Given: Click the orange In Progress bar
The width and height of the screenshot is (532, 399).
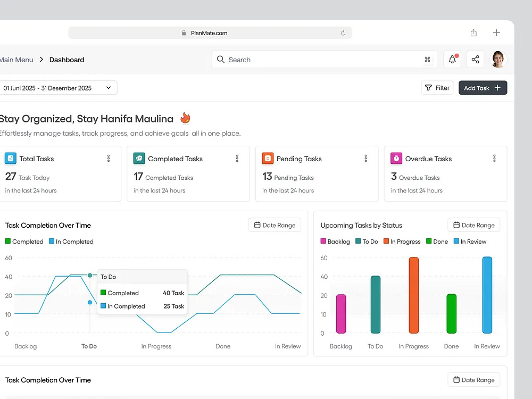Looking at the screenshot, I should (413, 295).
